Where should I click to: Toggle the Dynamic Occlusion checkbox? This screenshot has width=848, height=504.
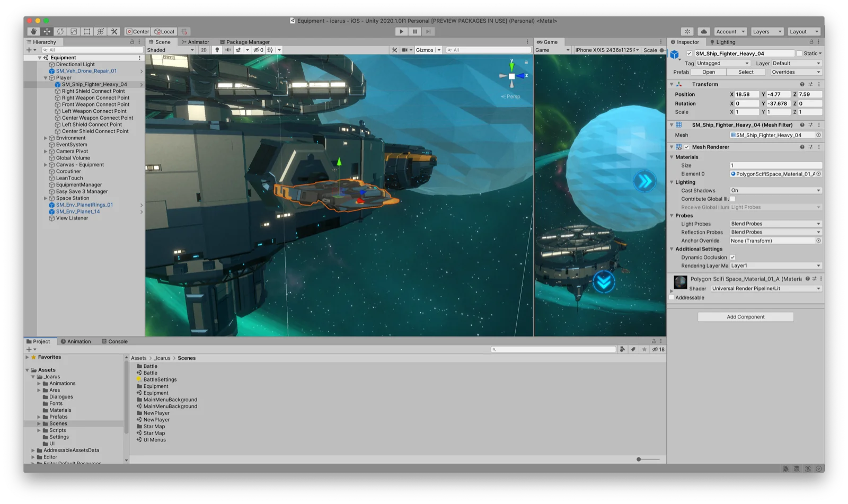coord(732,257)
